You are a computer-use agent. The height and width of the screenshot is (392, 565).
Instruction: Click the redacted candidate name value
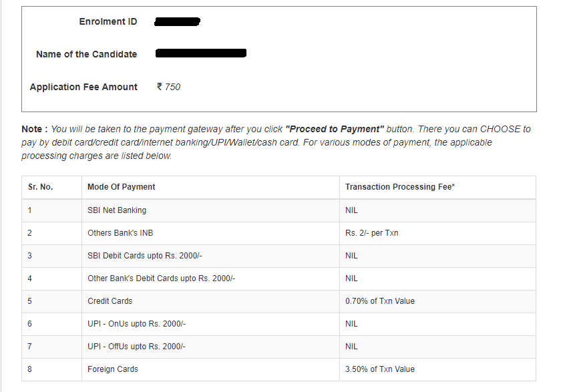click(201, 53)
